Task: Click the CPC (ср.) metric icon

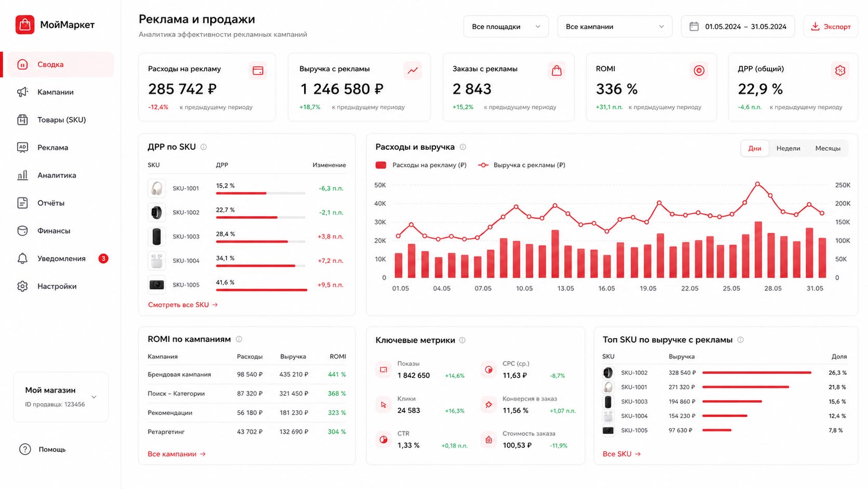Action: click(x=489, y=370)
